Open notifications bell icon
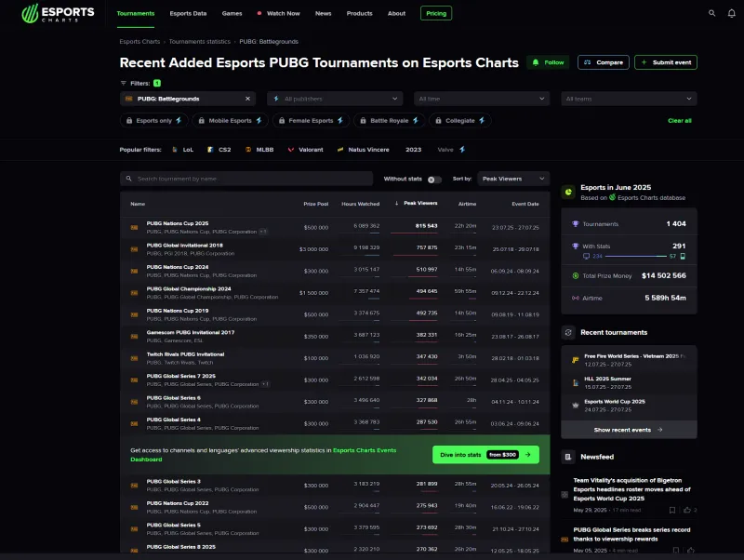This screenshot has width=744, height=560. [x=732, y=13]
